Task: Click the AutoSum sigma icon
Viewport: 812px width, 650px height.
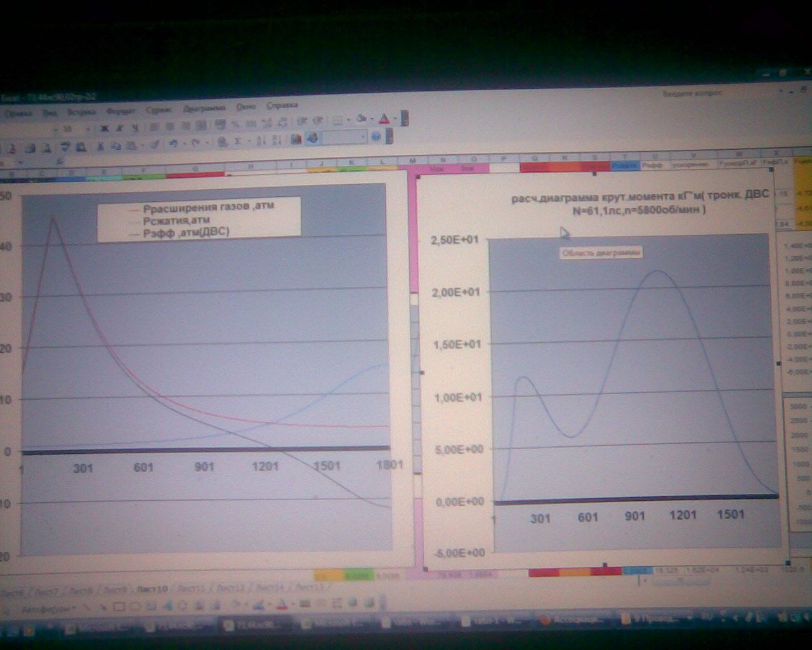Action: 239,142
